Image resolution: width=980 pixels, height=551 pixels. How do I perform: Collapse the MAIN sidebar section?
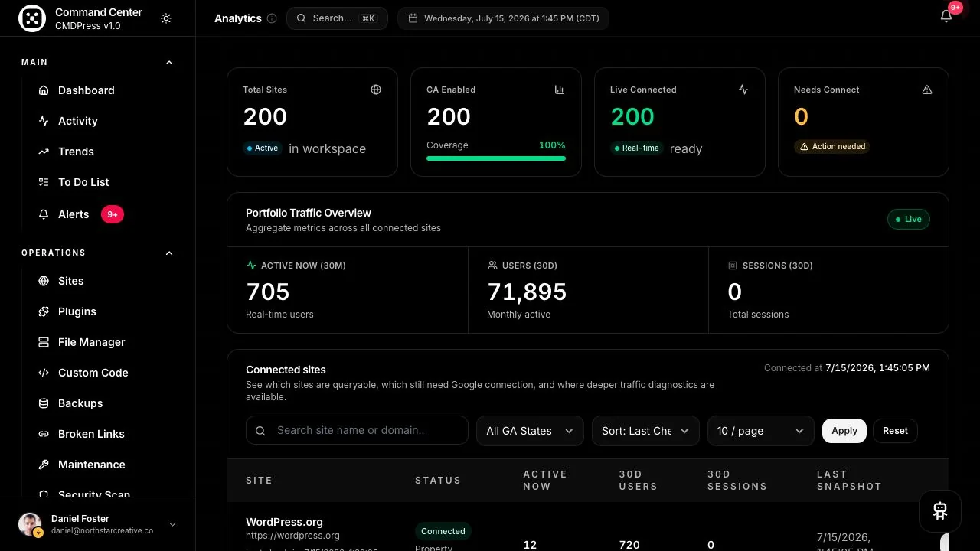169,63
